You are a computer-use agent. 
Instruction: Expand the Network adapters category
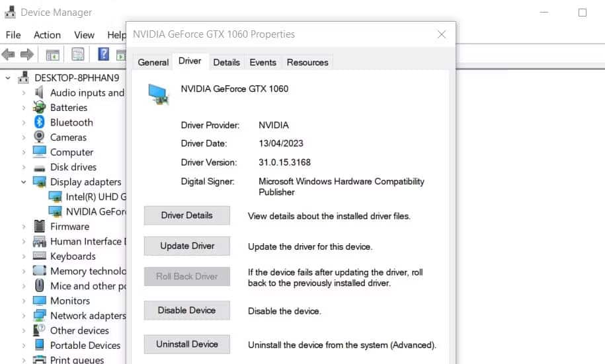coord(24,316)
